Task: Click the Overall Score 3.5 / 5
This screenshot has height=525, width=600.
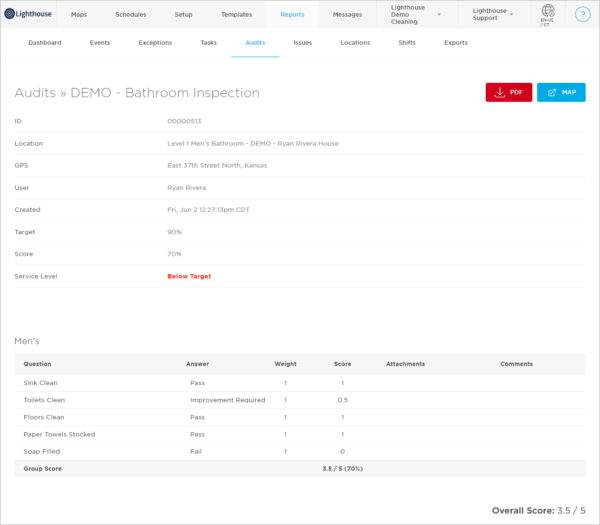Action: coord(538,510)
